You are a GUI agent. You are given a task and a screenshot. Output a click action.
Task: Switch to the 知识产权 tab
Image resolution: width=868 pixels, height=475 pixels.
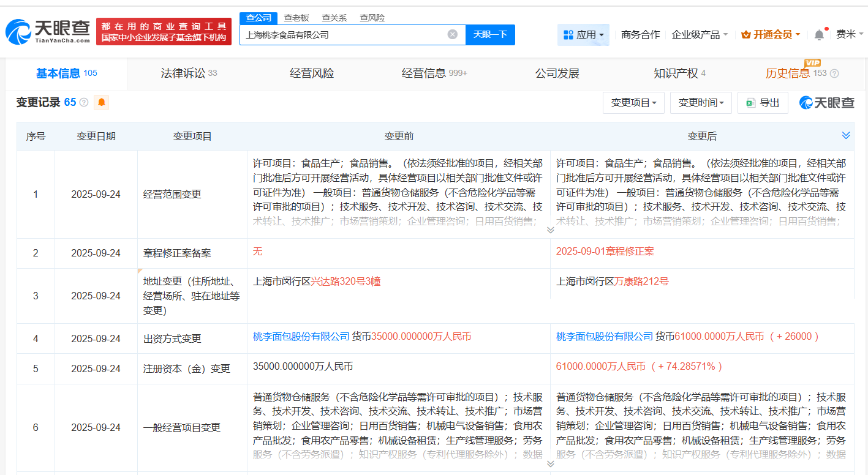tap(679, 73)
